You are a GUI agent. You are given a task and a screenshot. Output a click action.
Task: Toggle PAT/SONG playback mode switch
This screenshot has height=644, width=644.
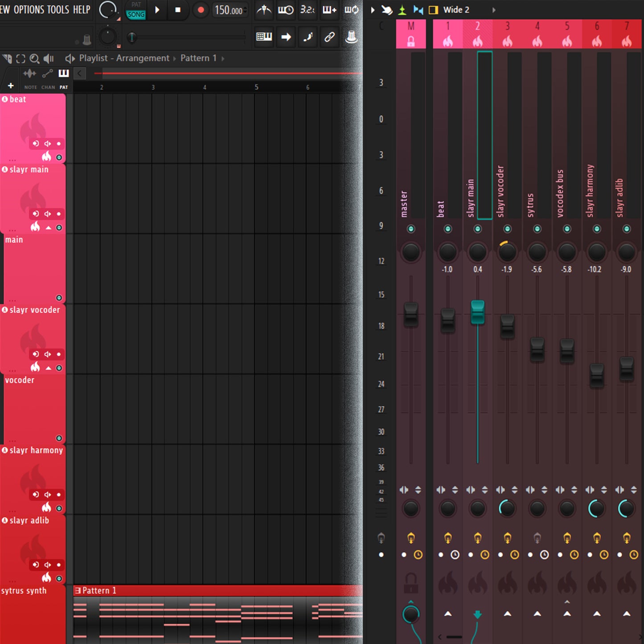136,10
